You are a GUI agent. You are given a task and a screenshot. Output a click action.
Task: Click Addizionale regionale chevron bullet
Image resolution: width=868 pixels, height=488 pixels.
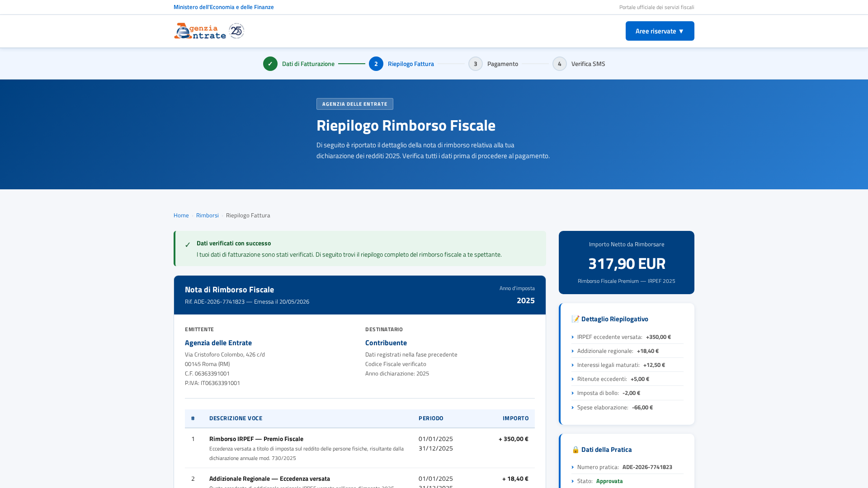click(x=573, y=351)
